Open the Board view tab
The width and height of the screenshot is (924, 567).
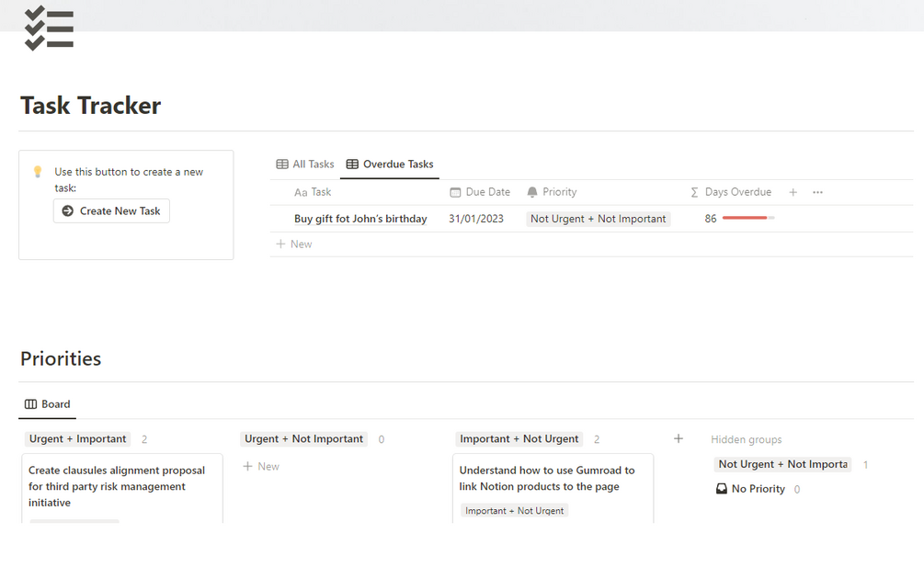[47, 404]
